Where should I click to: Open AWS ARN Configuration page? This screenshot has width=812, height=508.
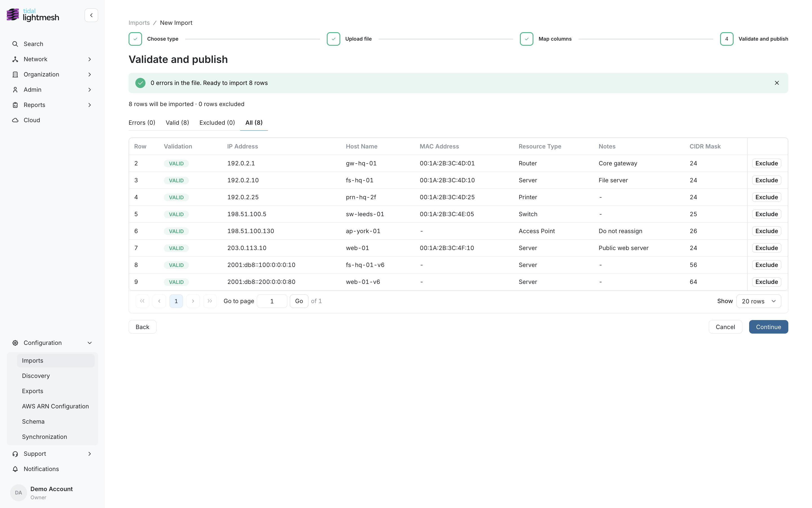[x=56, y=406]
